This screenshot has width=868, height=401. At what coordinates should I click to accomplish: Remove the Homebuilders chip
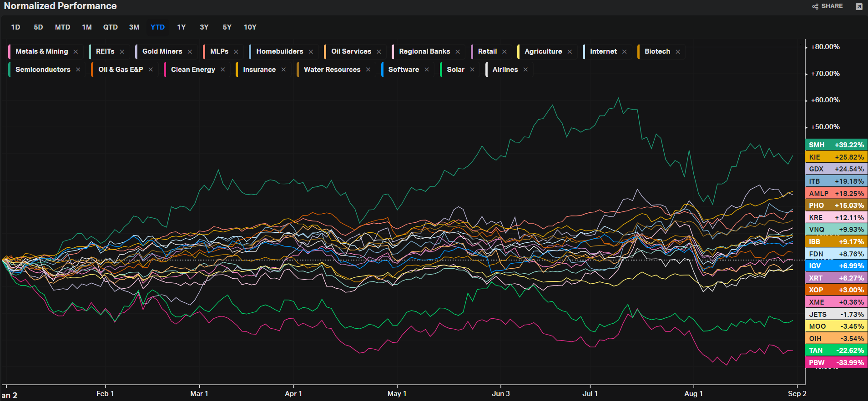tap(311, 52)
